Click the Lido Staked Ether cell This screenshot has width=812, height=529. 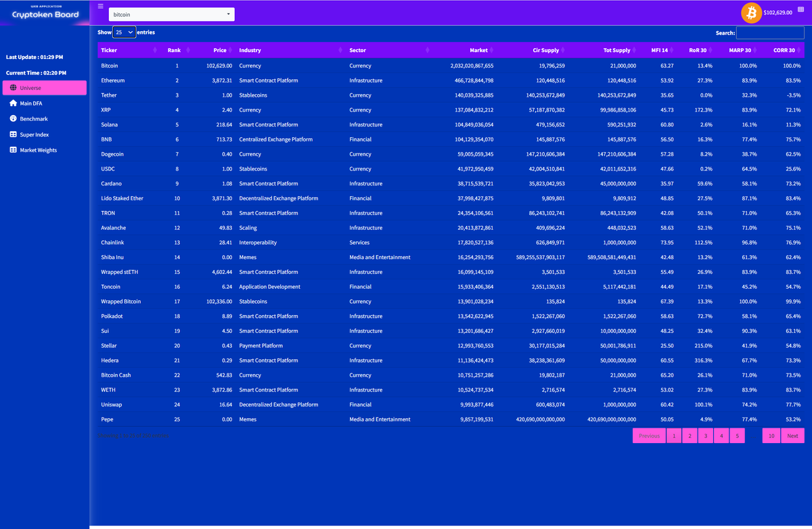129,198
